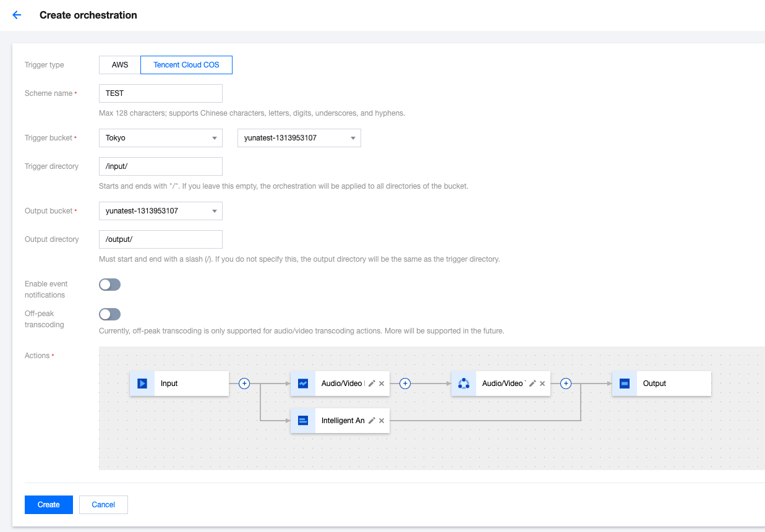This screenshot has width=765, height=532.
Task: Focus the Scheme name field containing TEST
Action: click(160, 93)
